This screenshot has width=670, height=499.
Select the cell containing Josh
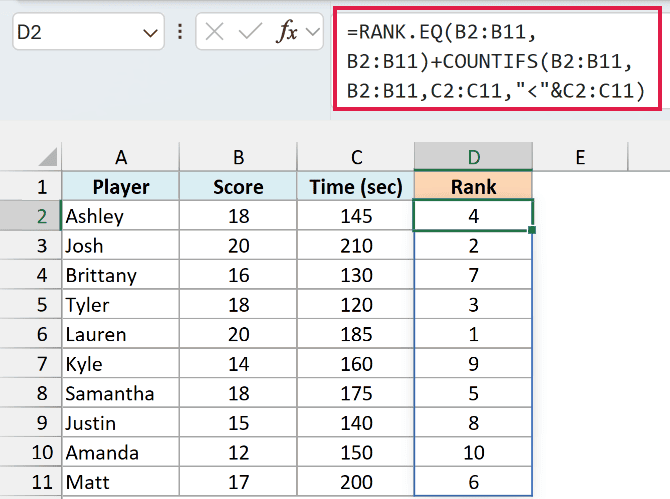pyautogui.click(x=120, y=245)
